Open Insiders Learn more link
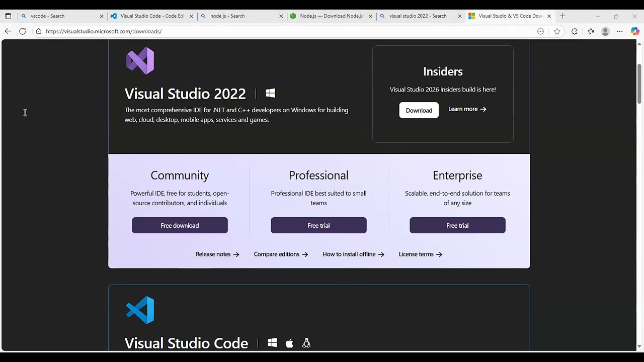 click(467, 109)
